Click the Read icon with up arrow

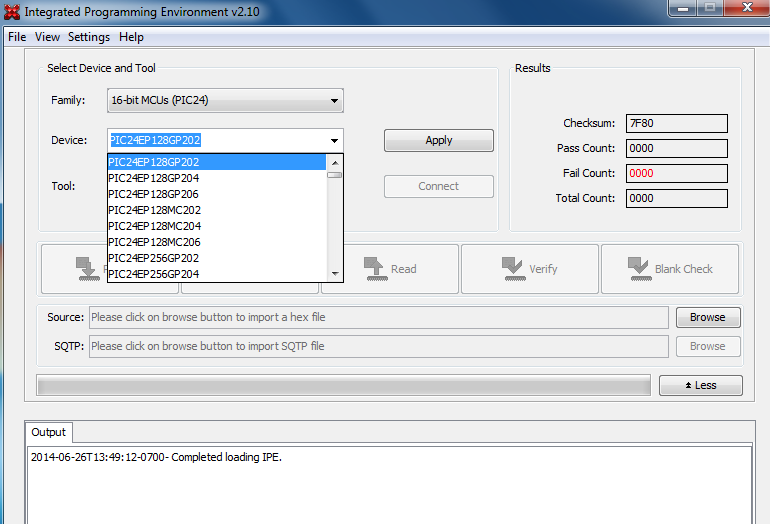click(x=376, y=269)
